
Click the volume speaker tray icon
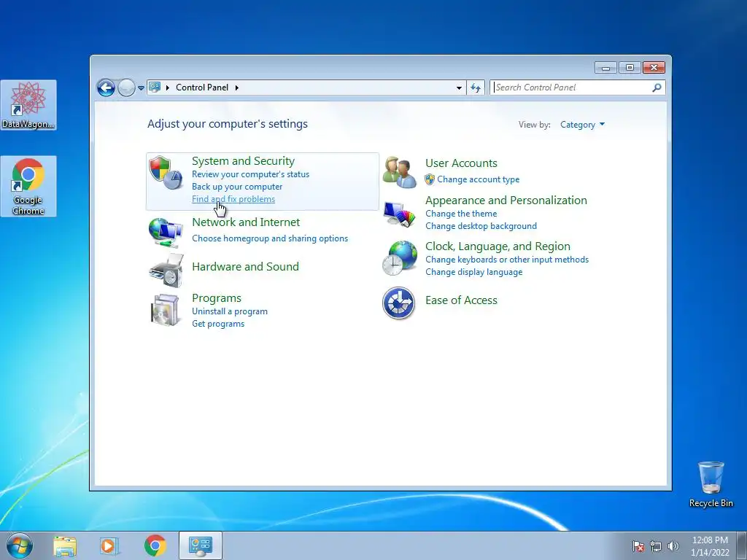click(x=673, y=546)
